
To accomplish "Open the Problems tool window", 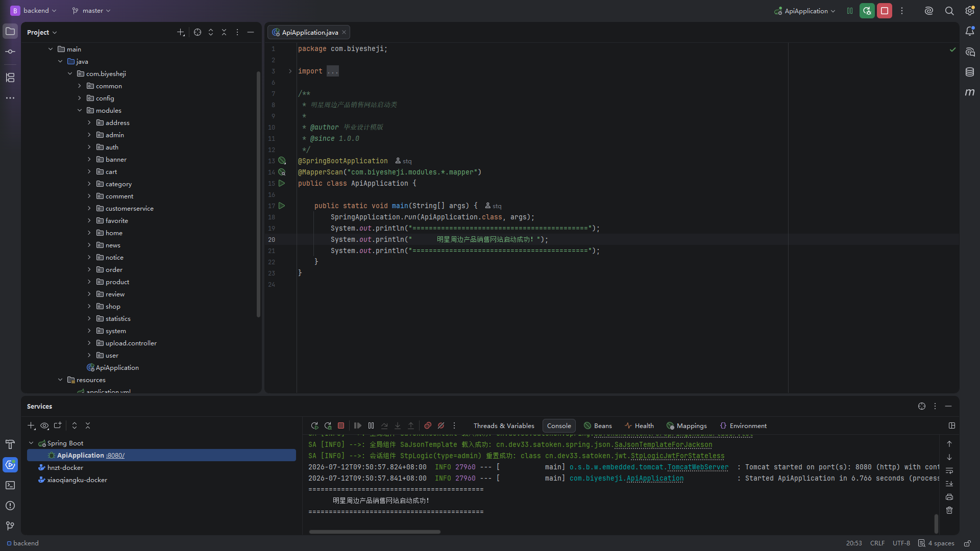I will click(x=10, y=506).
